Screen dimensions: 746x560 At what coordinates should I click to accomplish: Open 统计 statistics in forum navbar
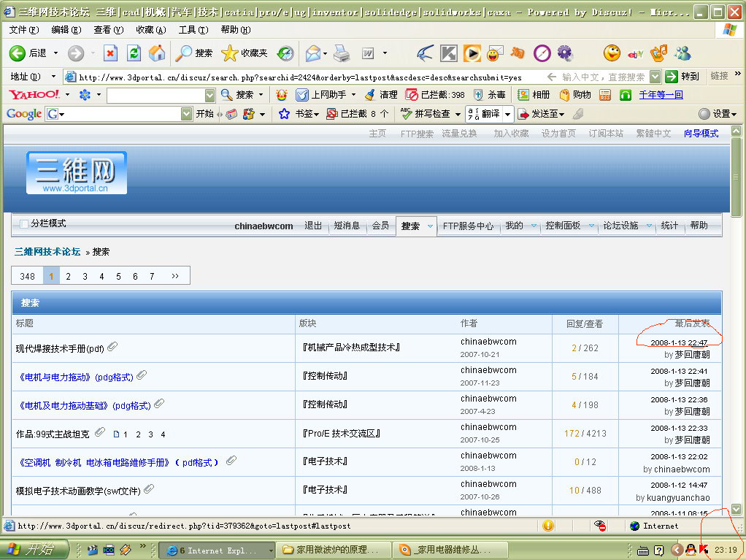[669, 226]
